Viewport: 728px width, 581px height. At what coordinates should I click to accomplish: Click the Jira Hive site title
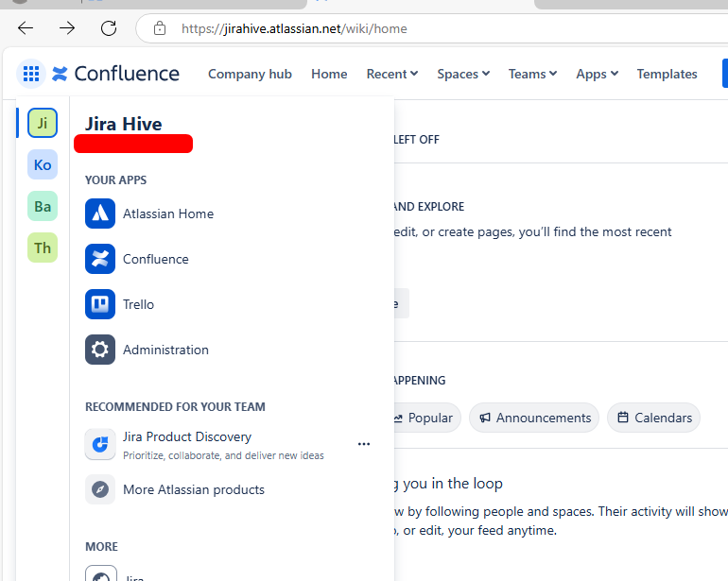click(x=124, y=124)
